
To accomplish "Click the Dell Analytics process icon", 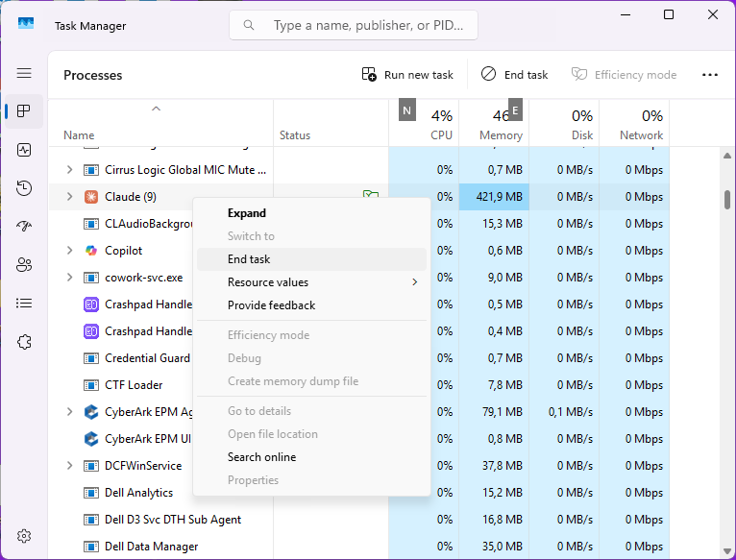I will 91,493.
